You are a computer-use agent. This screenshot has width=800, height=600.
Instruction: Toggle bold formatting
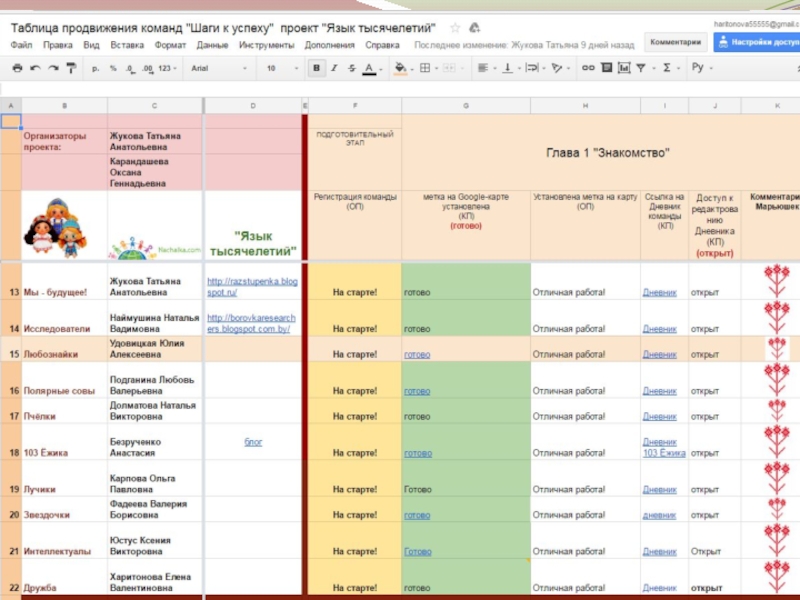[317, 68]
